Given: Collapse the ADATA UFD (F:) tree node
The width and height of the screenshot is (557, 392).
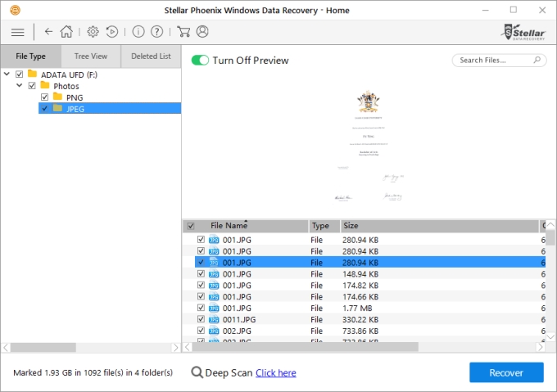Looking at the screenshot, I should pos(7,74).
